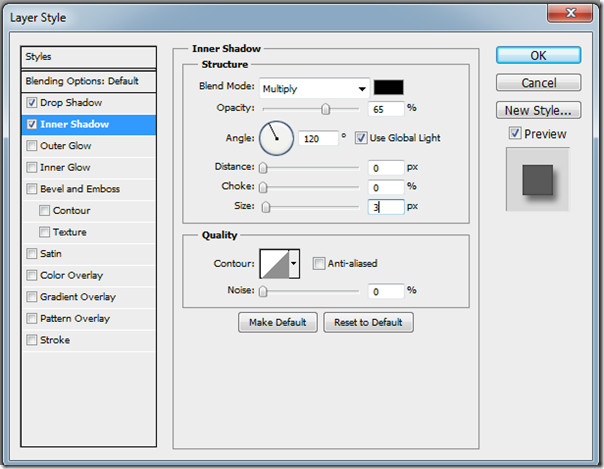Click the Size value field
The image size is (604, 469).
coord(386,207)
